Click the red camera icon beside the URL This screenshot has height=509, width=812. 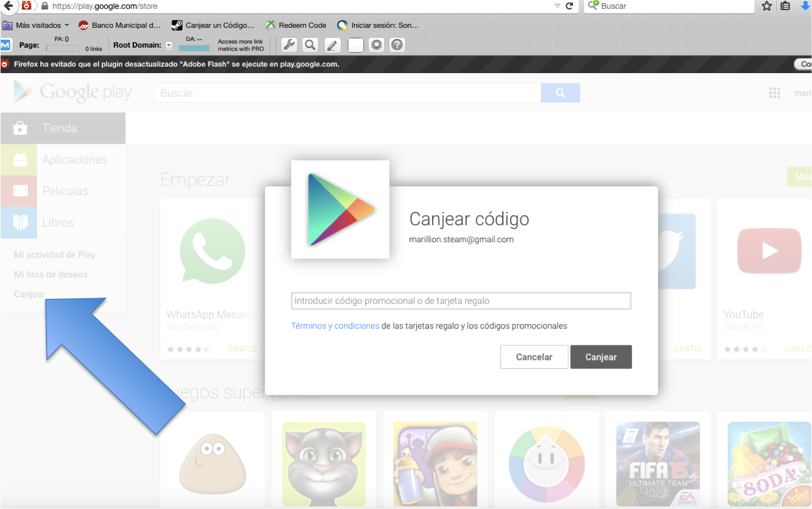click(26, 6)
